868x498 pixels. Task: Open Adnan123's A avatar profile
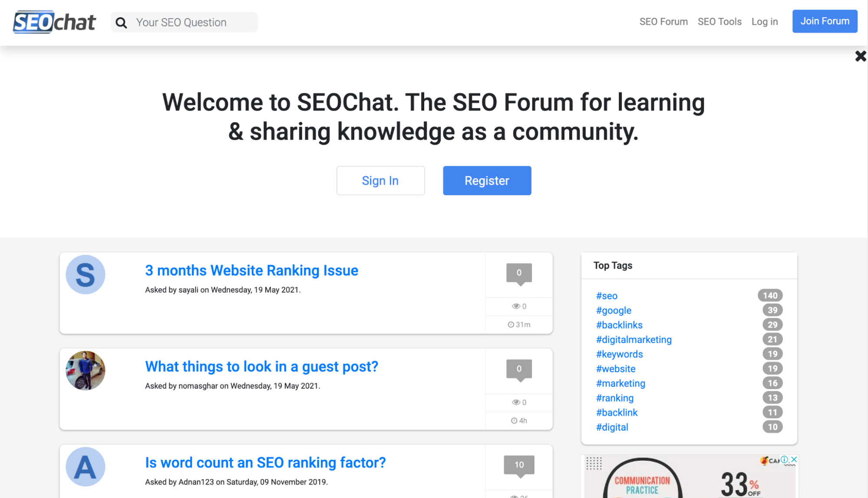(x=86, y=467)
